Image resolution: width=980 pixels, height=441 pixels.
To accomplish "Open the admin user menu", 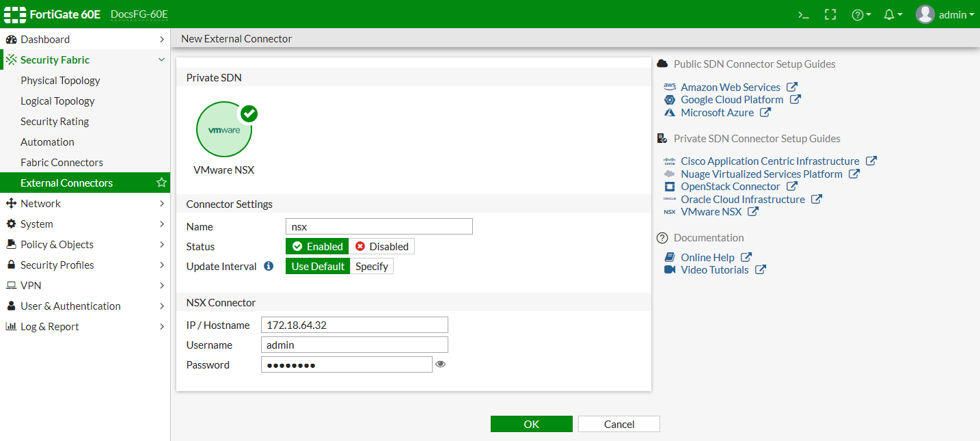I will click(x=945, y=14).
